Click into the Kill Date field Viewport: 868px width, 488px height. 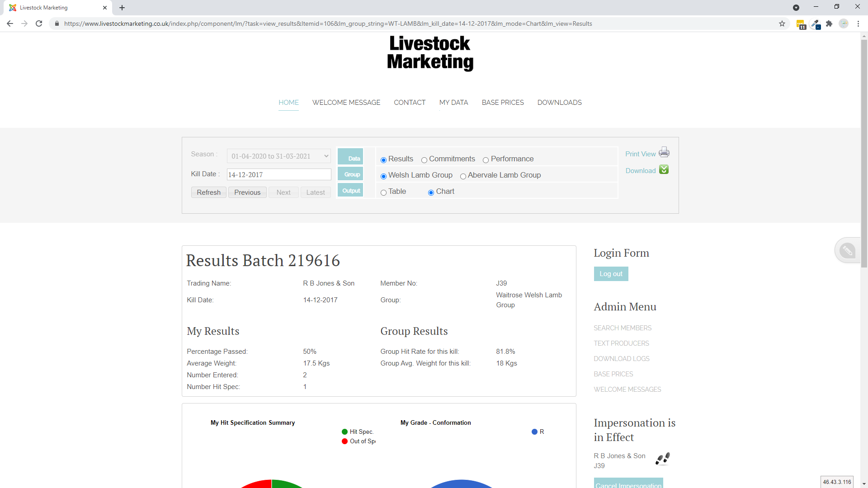[278, 175]
